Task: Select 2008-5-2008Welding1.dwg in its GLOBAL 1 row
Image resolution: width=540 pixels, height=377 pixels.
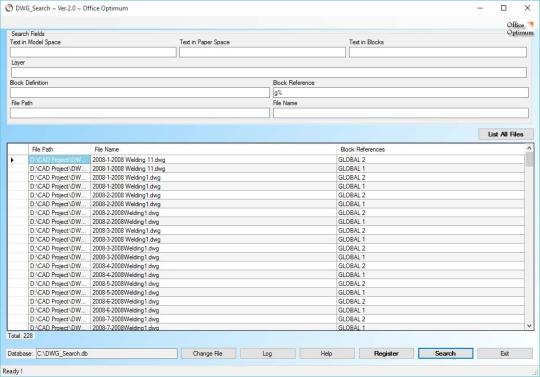Action: point(213,293)
